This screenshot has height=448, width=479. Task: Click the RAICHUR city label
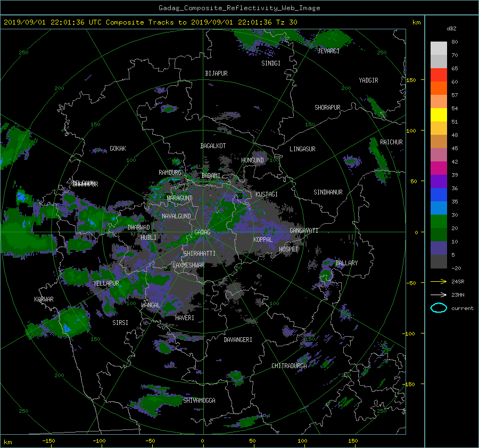pyautogui.click(x=391, y=142)
